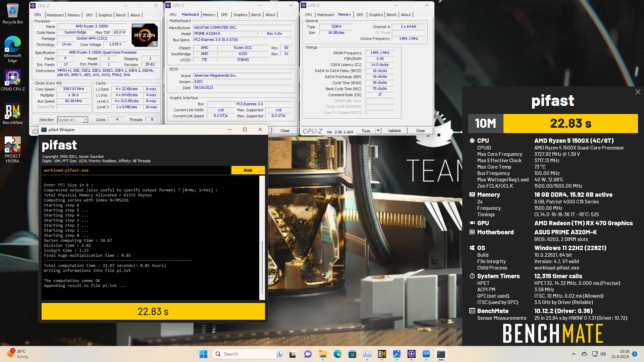Click Close in the Mainboard CPU-Z window
The image size is (644, 362).
(285, 131)
